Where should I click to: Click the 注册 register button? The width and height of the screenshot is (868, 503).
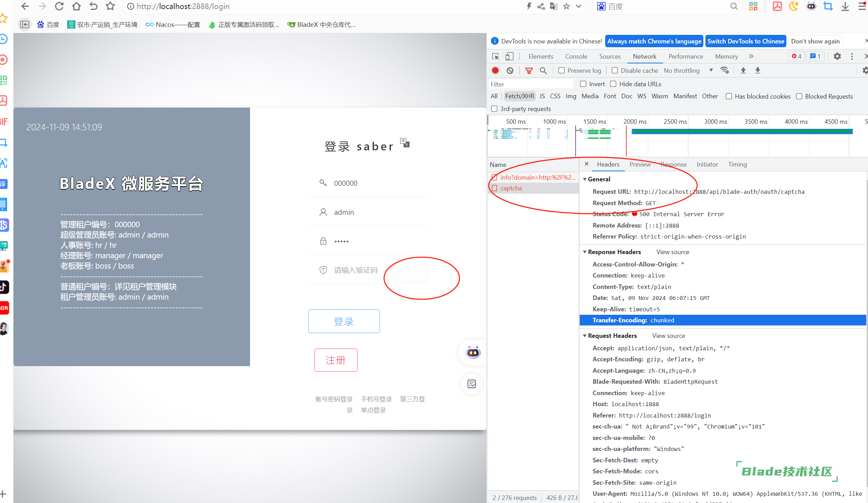[336, 360]
